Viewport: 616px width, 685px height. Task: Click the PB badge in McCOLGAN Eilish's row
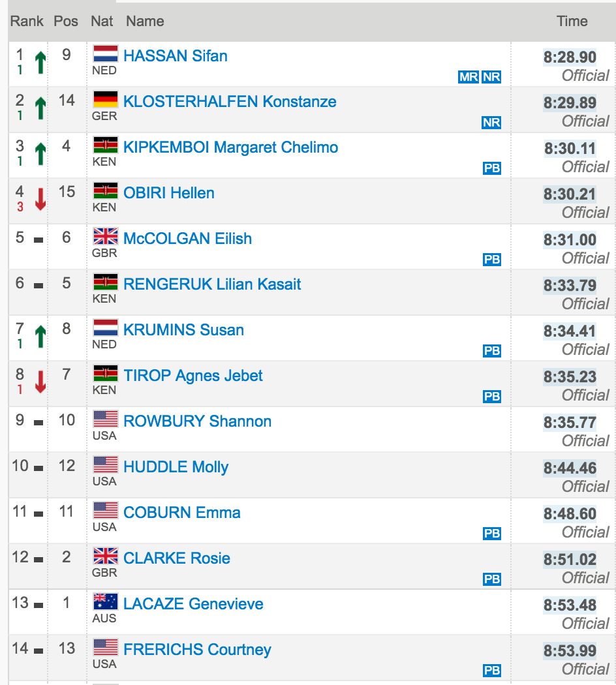(x=492, y=260)
